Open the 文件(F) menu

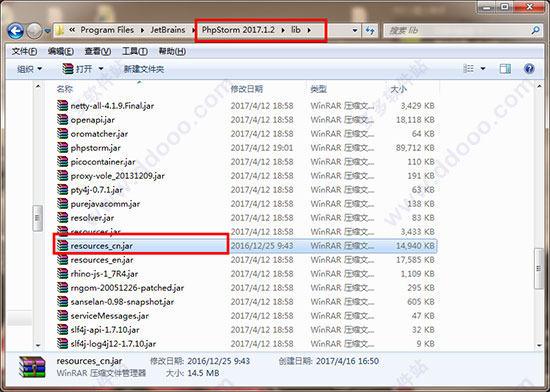point(24,52)
